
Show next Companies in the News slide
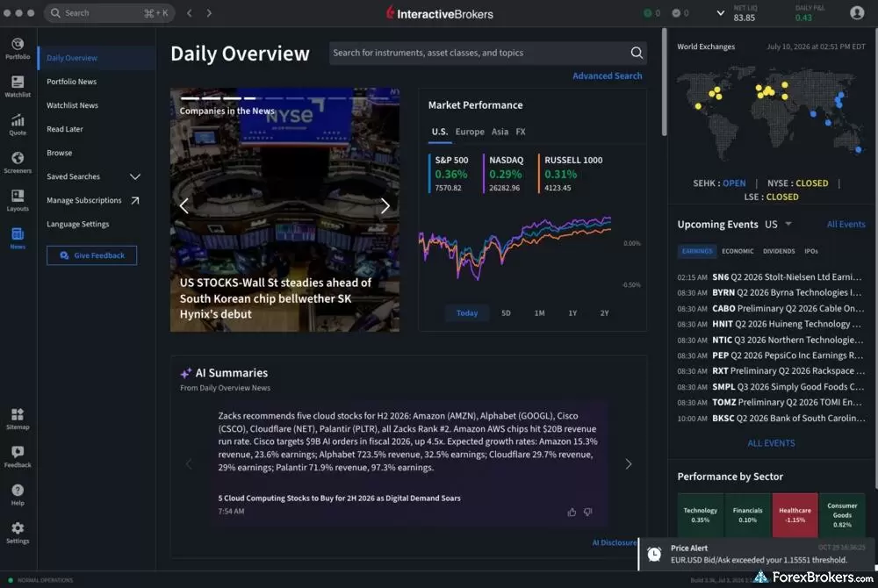tap(385, 206)
